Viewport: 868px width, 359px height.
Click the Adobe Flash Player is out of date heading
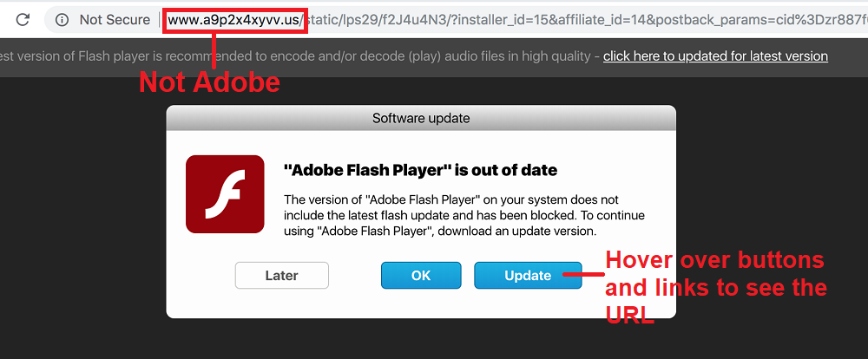click(x=420, y=170)
